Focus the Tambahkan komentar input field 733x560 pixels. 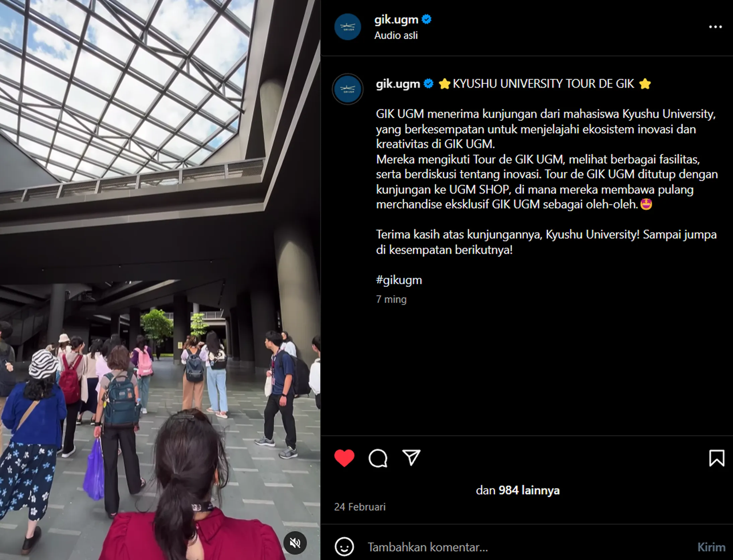[529, 547]
